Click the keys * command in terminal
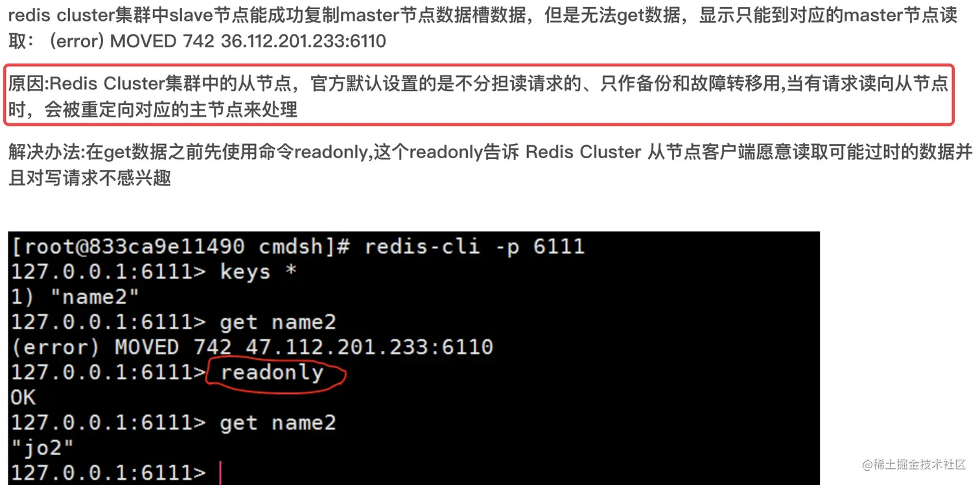 pyautogui.click(x=258, y=272)
